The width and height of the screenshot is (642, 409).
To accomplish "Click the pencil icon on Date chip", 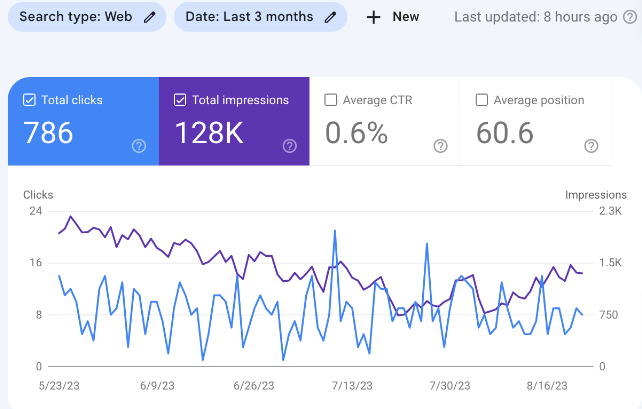I will click(x=329, y=17).
